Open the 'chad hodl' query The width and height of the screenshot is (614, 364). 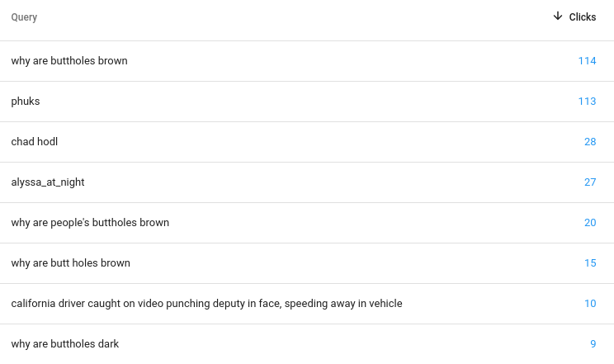pyautogui.click(x=35, y=141)
